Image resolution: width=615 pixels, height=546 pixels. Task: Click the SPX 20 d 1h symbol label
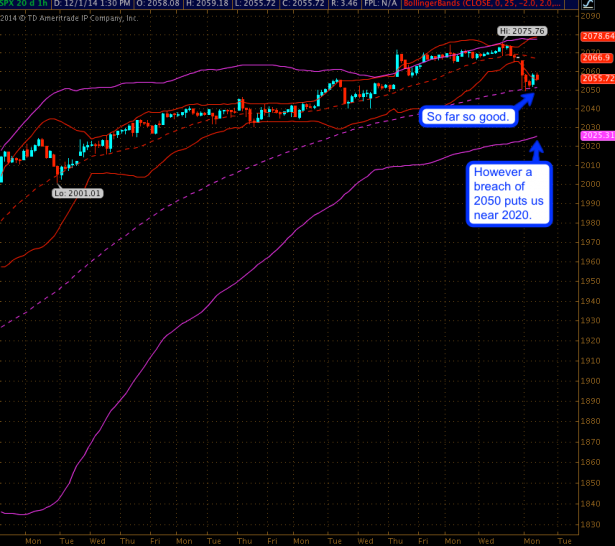pos(22,5)
